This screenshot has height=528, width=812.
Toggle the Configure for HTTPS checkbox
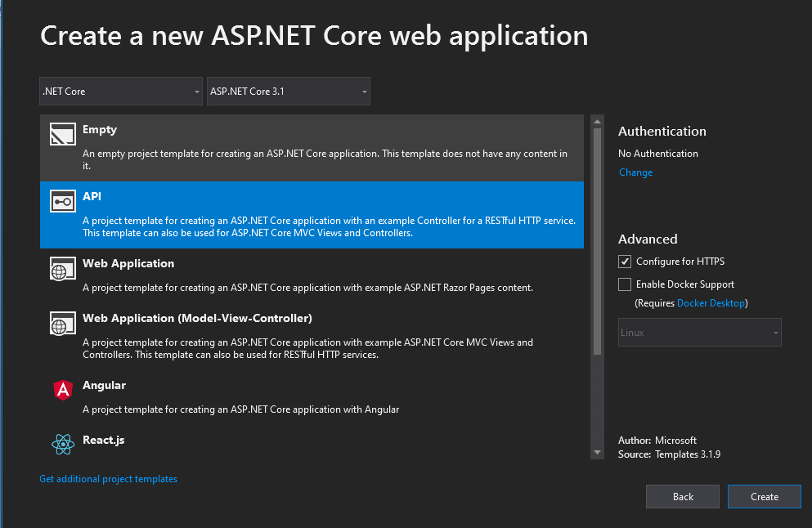click(625, 262)
